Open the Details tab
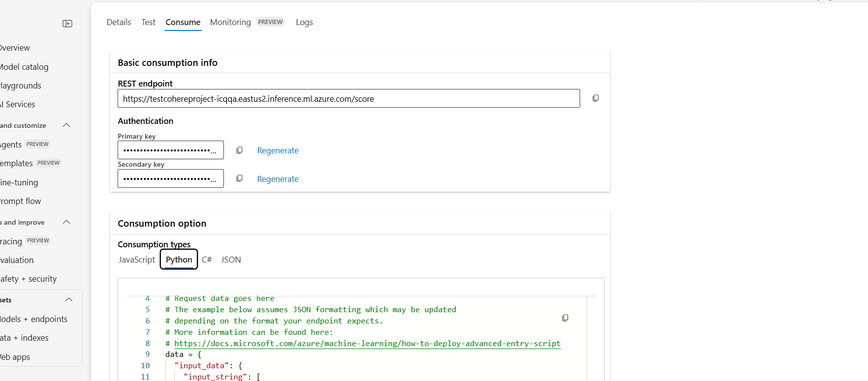 pos(119,22)
